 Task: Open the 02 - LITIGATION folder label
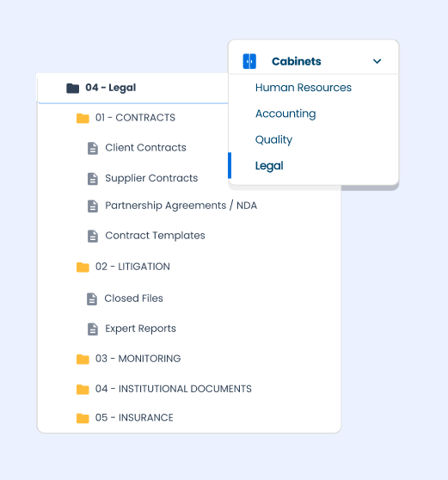[132, 267]
